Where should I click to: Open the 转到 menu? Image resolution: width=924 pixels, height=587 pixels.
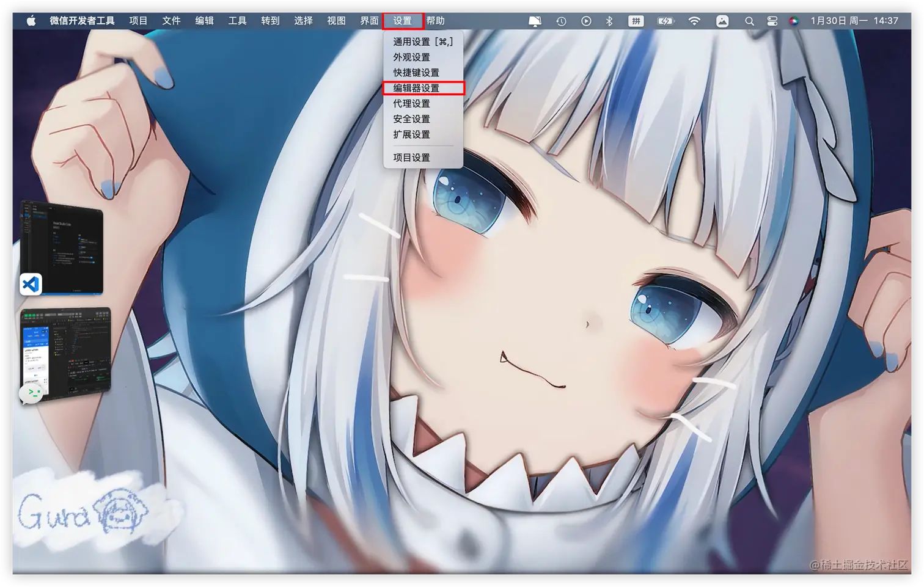(x=270, y=21)
